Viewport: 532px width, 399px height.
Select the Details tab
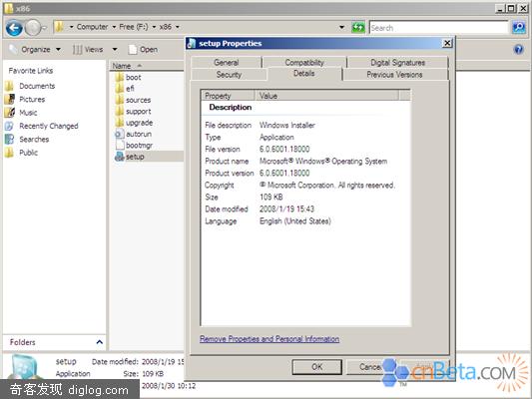(304, 74)
